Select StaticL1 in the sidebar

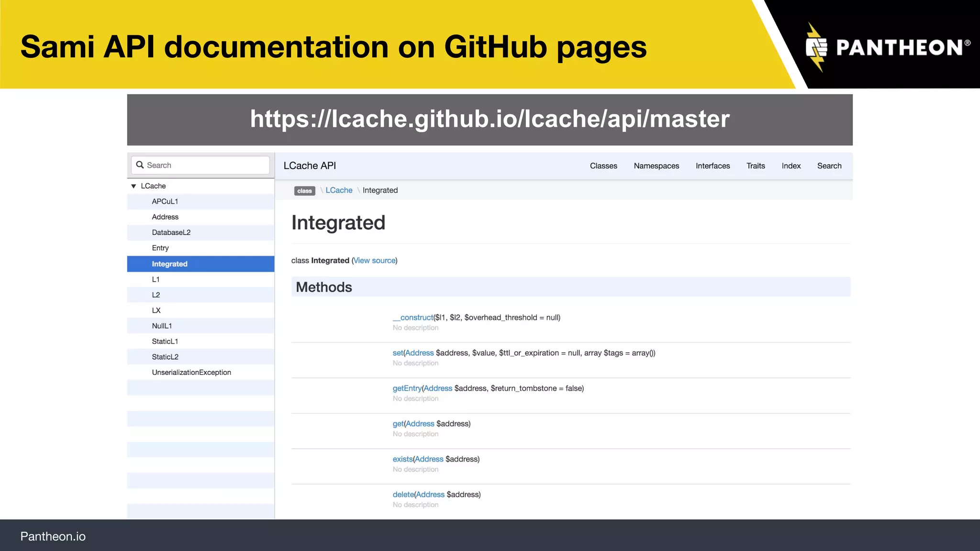tap(165, 342)
